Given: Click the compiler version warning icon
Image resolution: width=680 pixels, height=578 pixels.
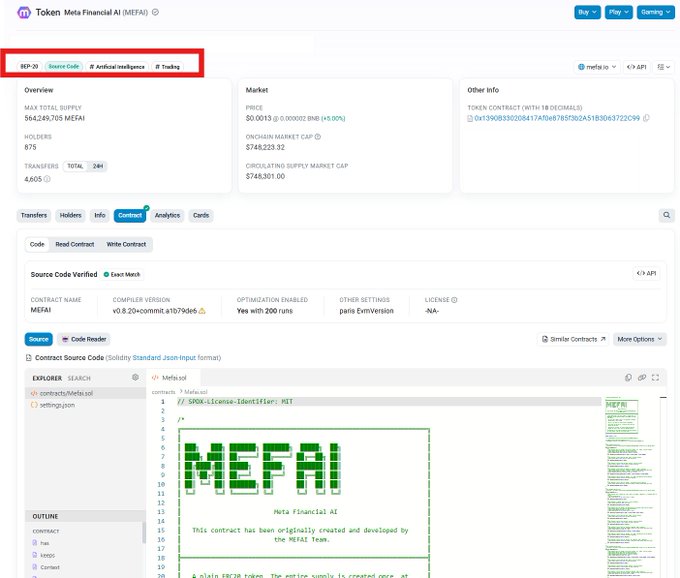Looking at the screenshot, I should click(202, 311).
